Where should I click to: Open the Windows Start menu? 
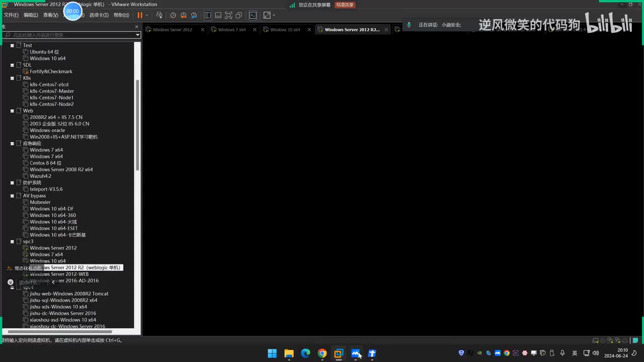272,353
